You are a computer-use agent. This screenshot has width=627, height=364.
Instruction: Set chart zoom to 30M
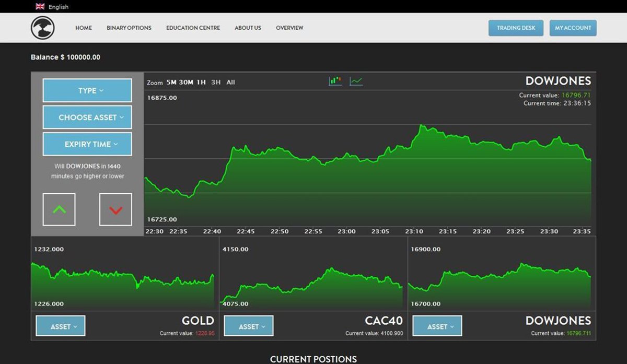186,83
